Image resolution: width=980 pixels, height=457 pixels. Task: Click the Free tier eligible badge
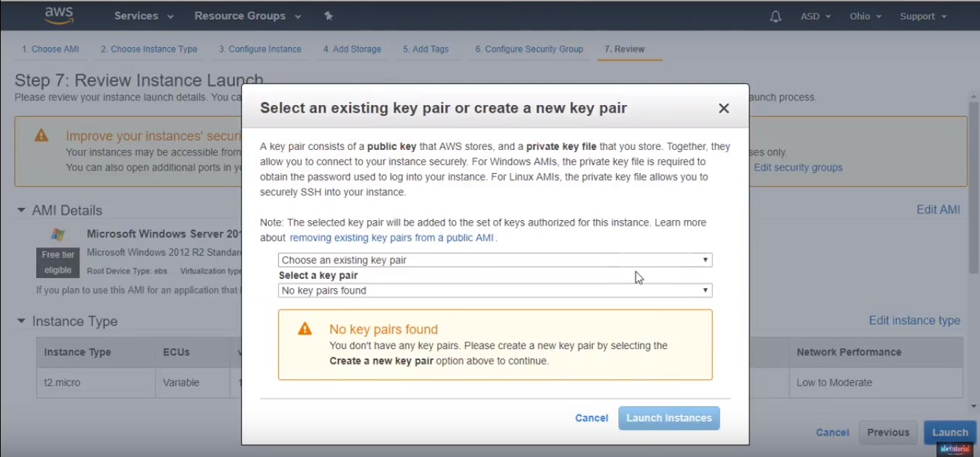point(58,263)
